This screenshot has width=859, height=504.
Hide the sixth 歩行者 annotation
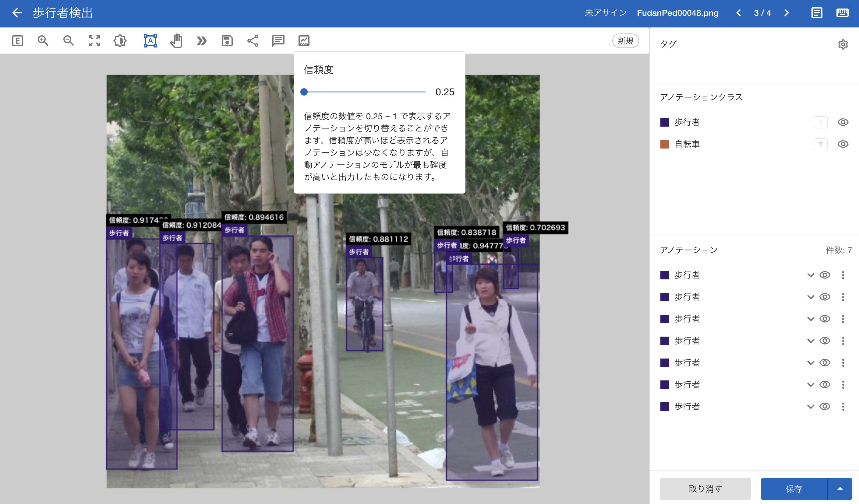pos(825,385)
